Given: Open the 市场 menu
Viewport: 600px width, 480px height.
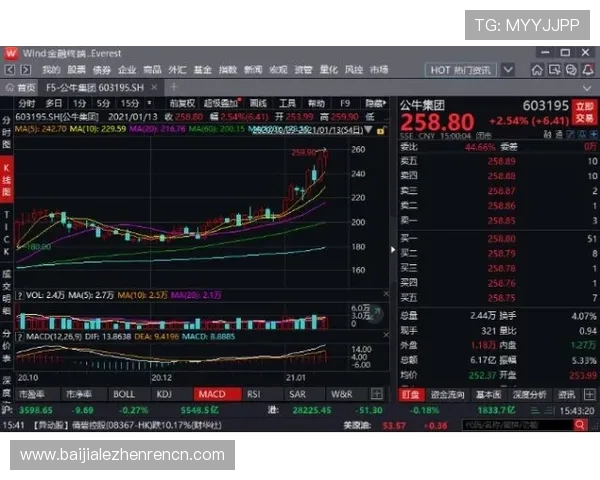Looking at the screenshot, I should tap(379, 70).
